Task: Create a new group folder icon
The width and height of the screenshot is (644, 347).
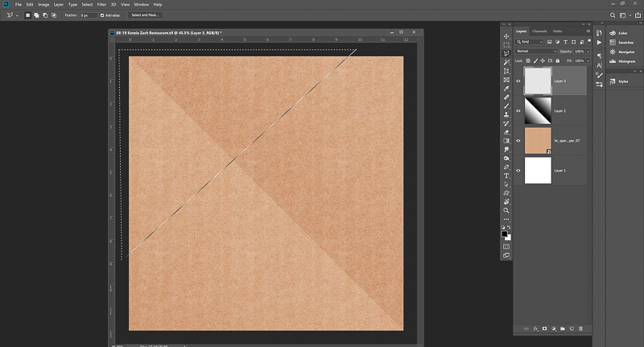Action: pos(563,328)
